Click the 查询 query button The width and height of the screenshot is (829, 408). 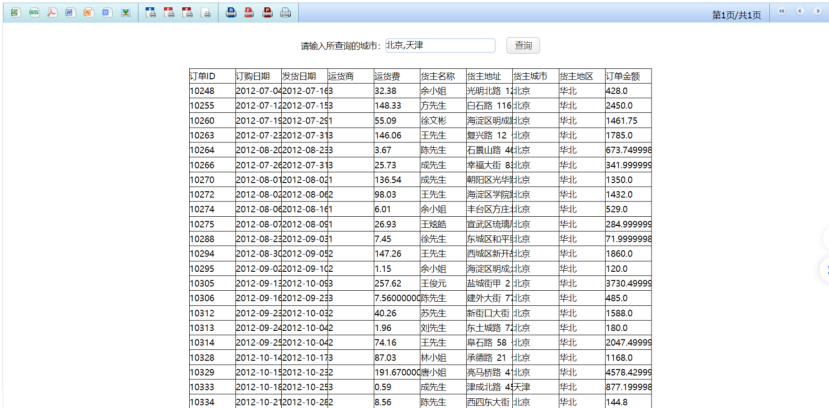523,46
